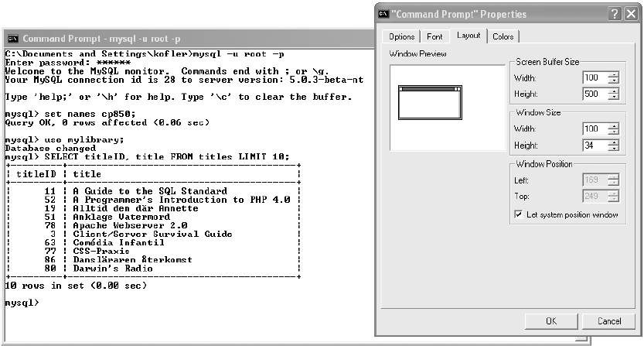The width and height of the screenshot is (644, 346).
Task: Select the Layout tab
Action: pos(469,36)
